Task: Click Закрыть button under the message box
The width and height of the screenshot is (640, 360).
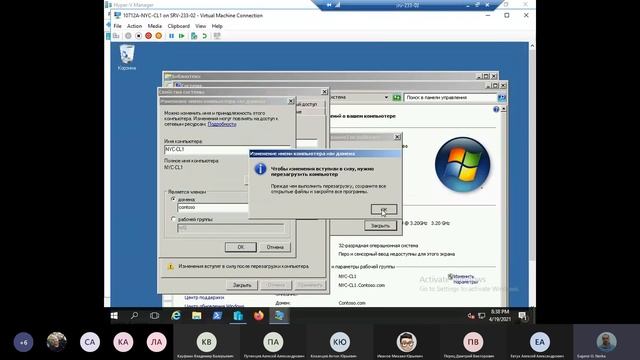Action: click(380, 226)
